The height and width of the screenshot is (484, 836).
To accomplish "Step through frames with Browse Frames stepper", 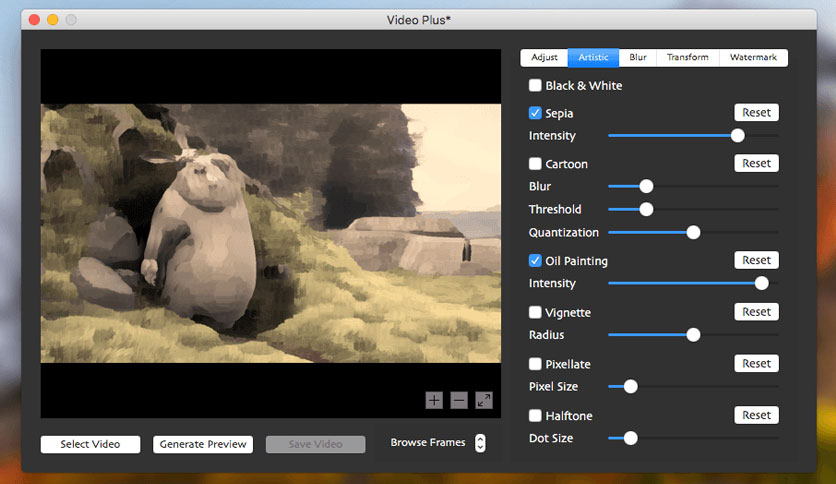I will (x=480, y=443).
